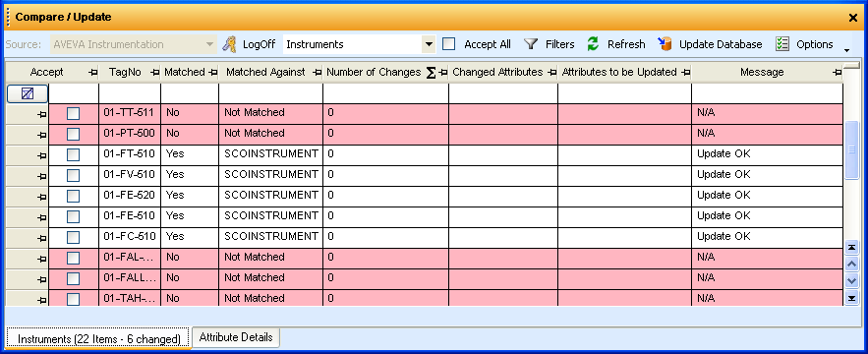
Task: Select the 01-FT-510 tag cell
Action: pos(130,154)
